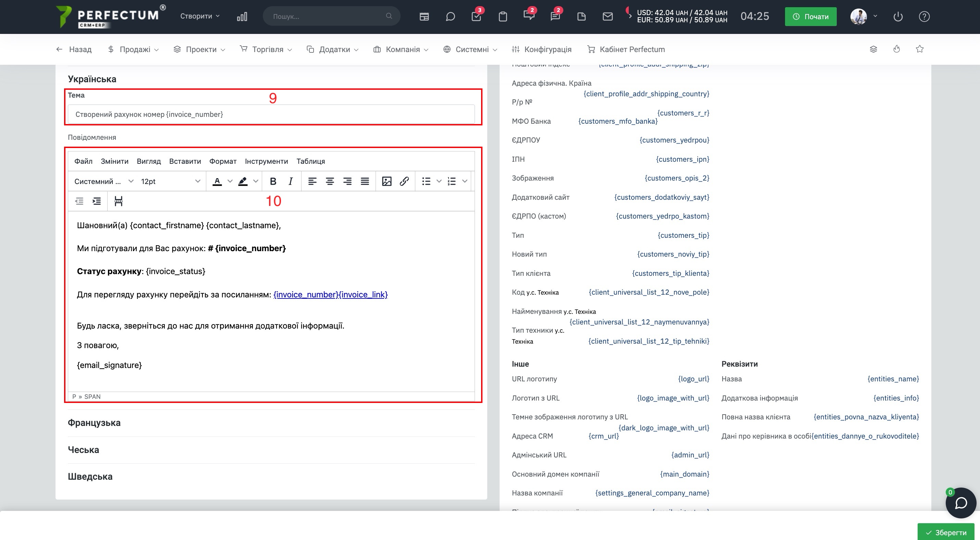Decrease indent in editor
The height and width of the screenshot is (540, 980).
coord(79,201)
